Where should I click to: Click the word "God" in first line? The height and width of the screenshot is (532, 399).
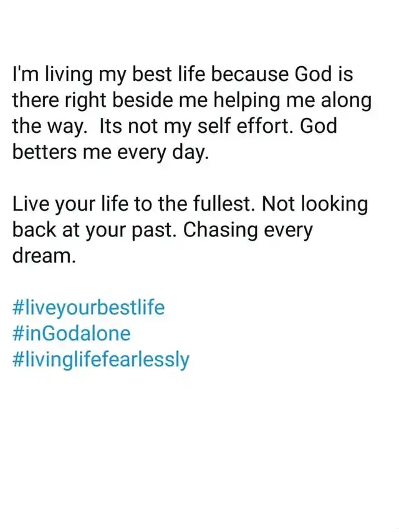(x=313, y=74)
